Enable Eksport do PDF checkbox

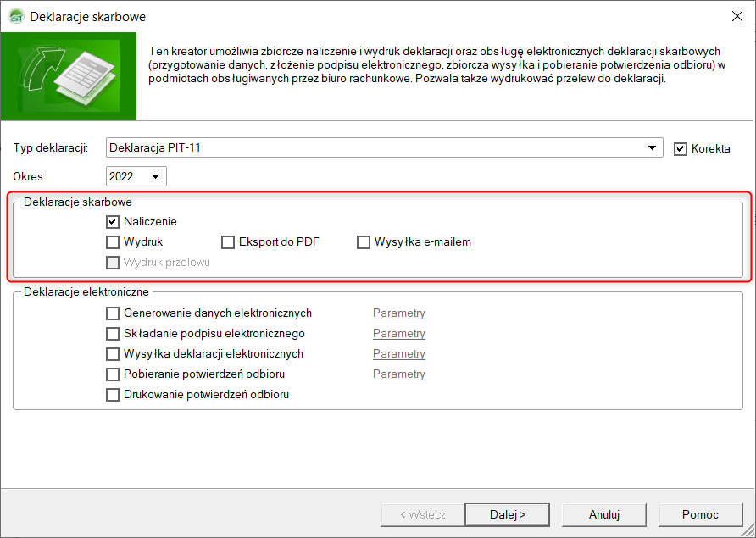click(228, 242)
